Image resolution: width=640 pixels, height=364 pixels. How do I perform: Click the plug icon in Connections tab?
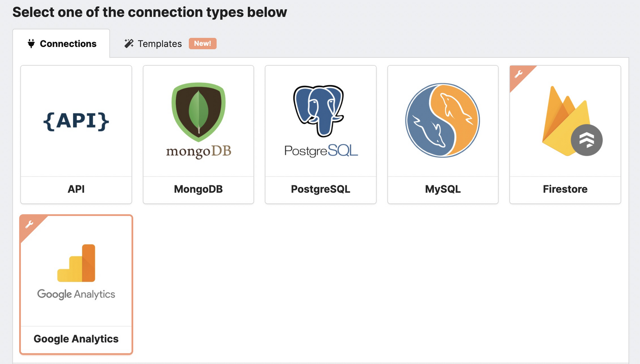pos(31,44)
